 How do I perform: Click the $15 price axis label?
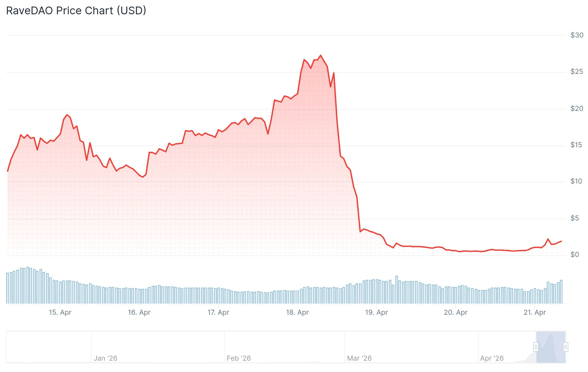coord(576,145)
